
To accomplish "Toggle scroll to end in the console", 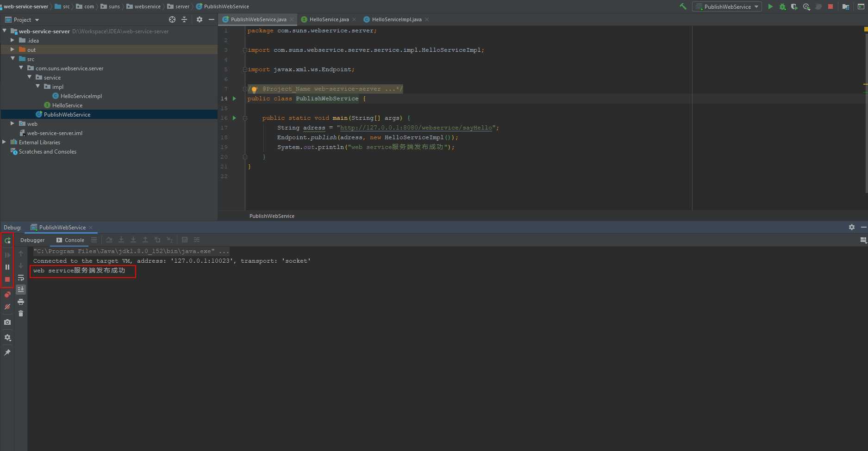I will pyautogui.click(x=21, y=290).
